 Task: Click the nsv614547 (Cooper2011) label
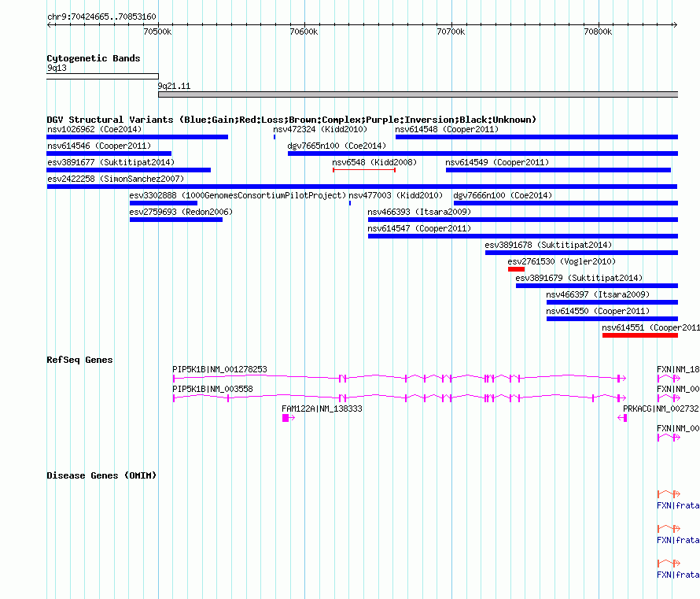tap(419, 228)
